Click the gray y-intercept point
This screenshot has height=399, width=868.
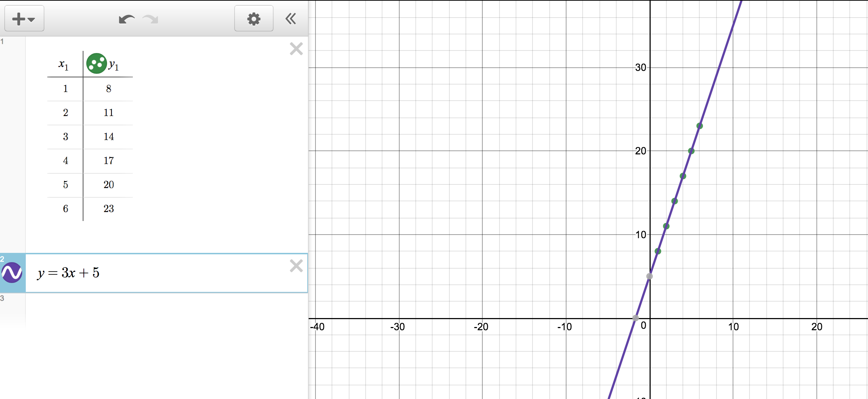tap(650, 276)
